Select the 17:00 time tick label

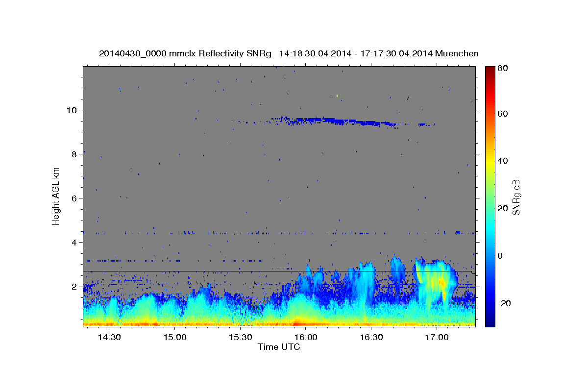click(437, 338)
